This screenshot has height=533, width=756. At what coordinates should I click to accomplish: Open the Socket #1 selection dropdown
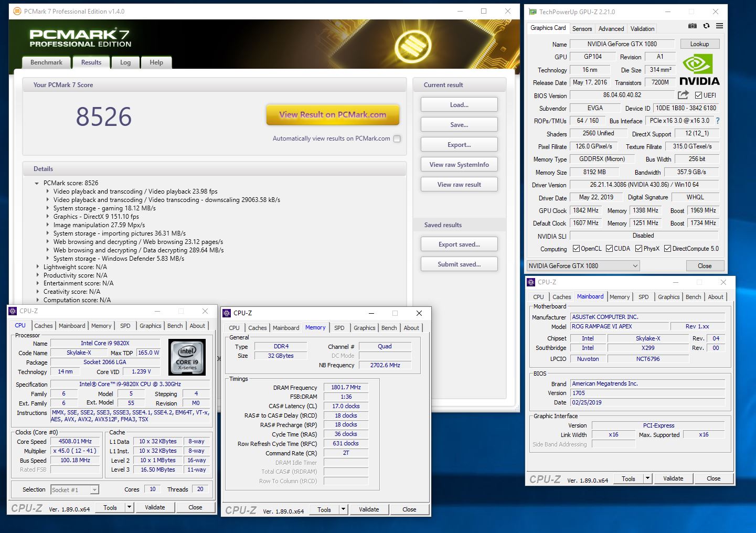tap(74, 490)
